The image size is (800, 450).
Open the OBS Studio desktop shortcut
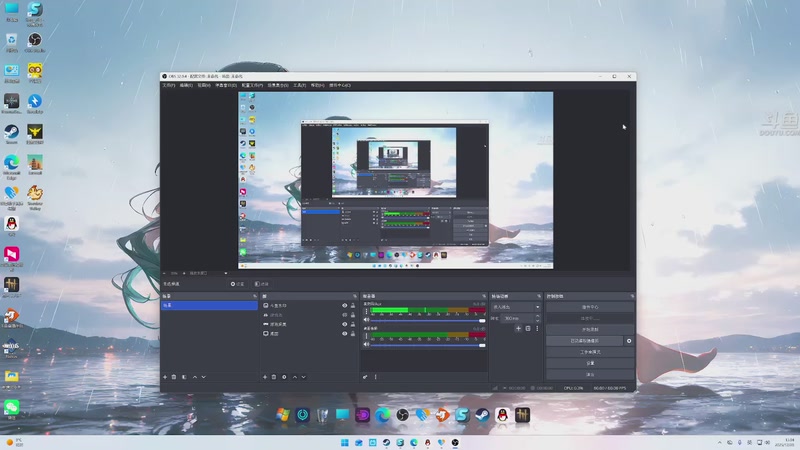[35, 42]
